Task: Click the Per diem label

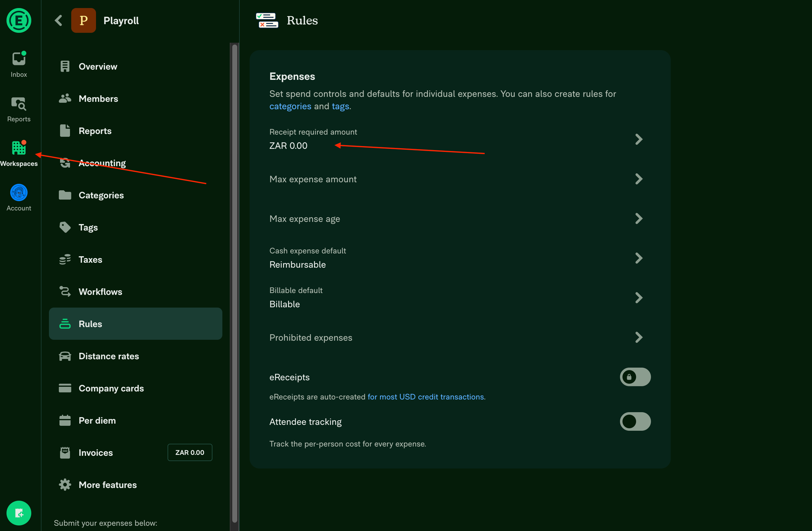Action: coord(97,420)
